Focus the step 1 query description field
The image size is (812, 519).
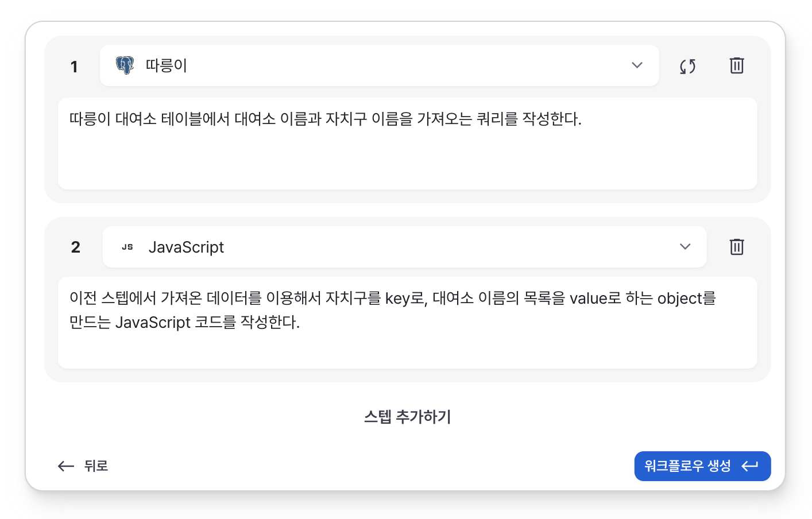pyautogui.click(x=407, y=144)
